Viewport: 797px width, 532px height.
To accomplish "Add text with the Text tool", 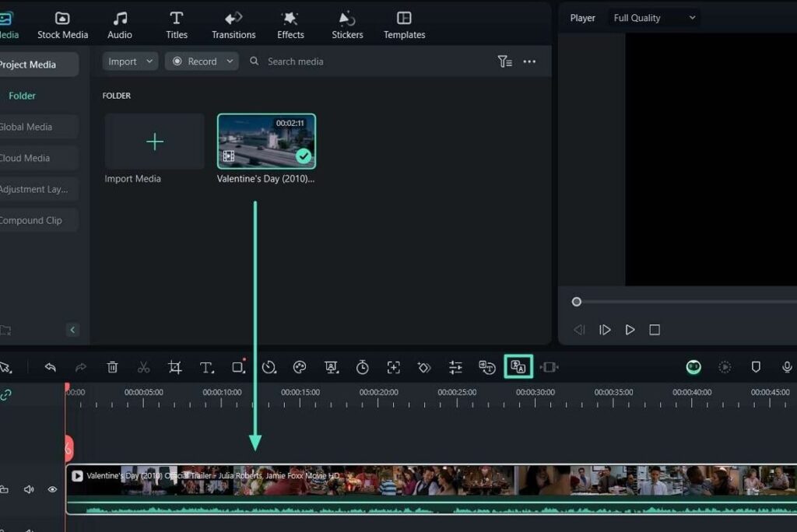I will tap(206, 367).
